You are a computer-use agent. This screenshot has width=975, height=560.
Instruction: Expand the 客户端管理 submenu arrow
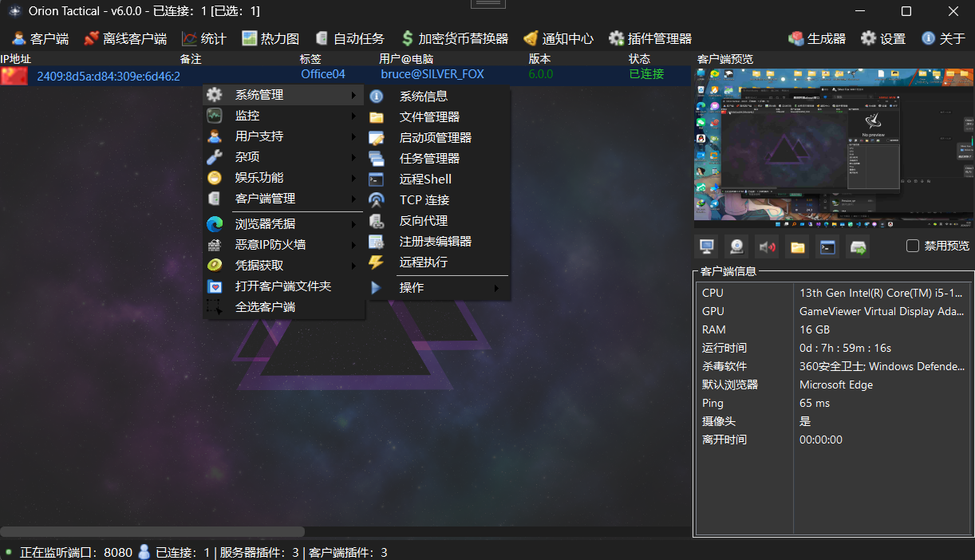(x=353, y=199)
